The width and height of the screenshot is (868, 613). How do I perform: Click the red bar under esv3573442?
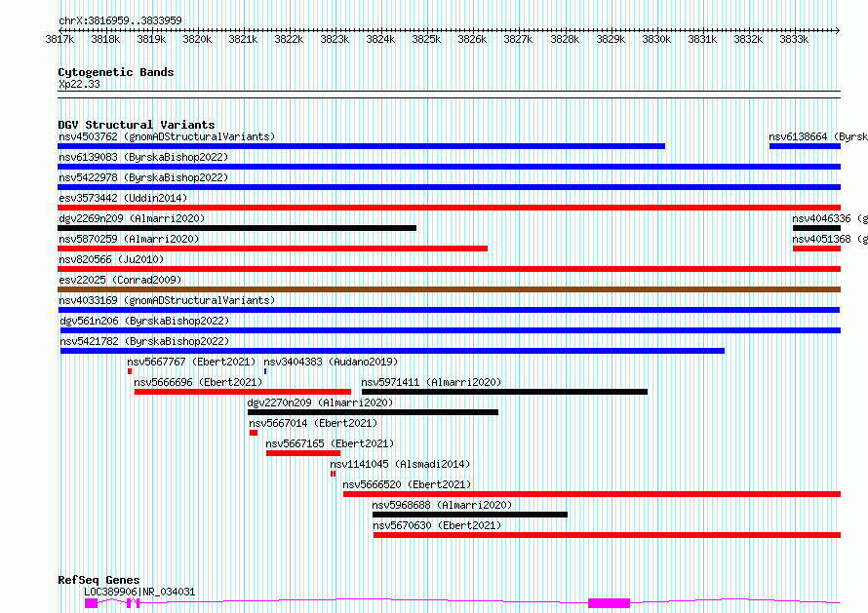click(x=449, y=208)
